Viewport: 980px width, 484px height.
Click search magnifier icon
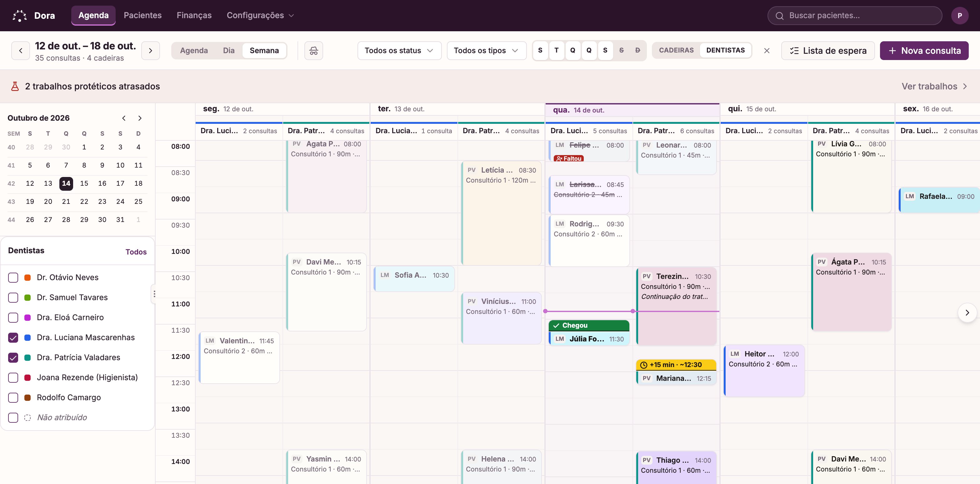click(x=779, y=16)
